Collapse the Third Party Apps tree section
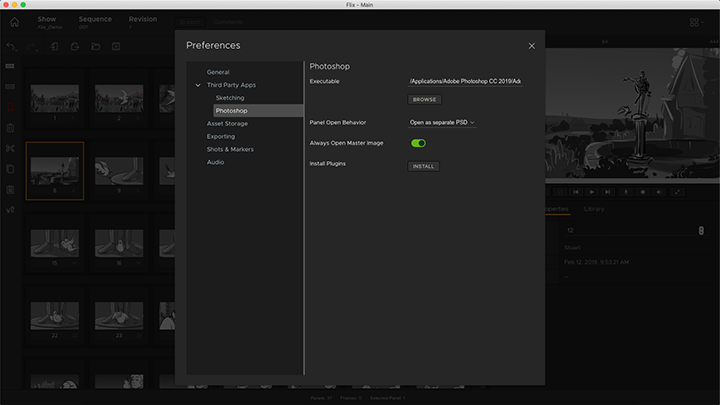 coord(198,85)
